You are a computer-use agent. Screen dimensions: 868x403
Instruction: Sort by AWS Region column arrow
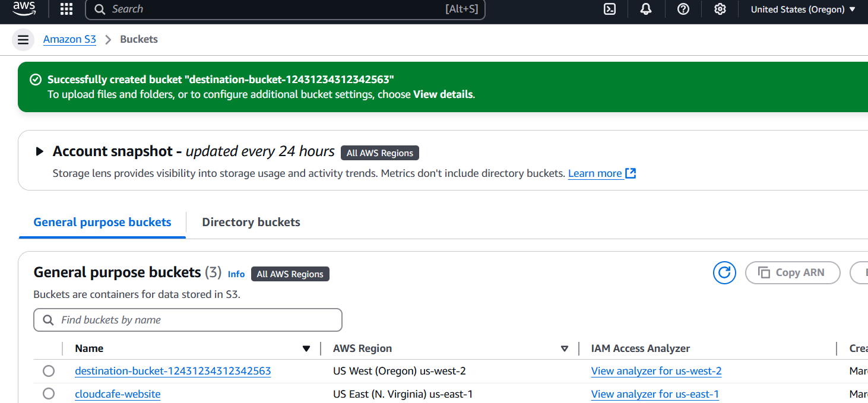[565, 348]
